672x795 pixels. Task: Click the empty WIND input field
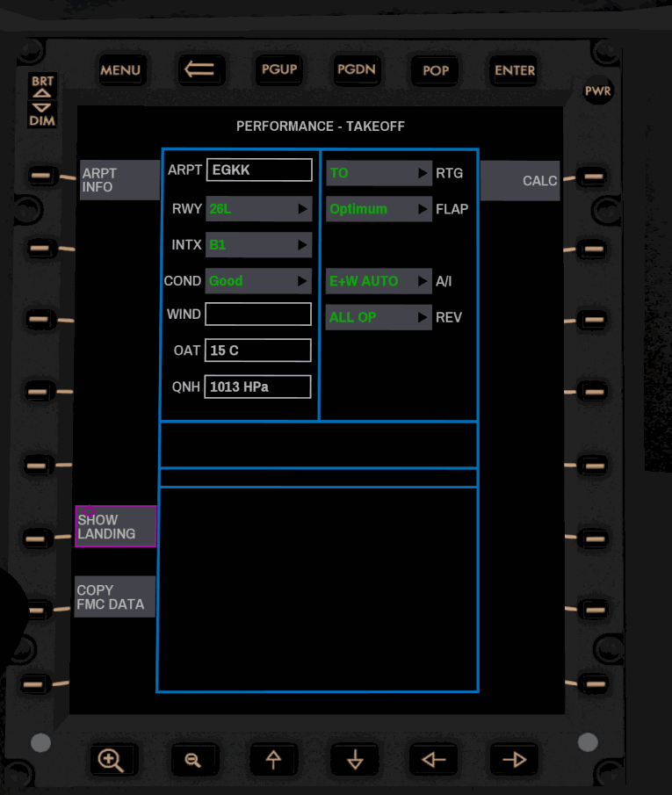258,314
